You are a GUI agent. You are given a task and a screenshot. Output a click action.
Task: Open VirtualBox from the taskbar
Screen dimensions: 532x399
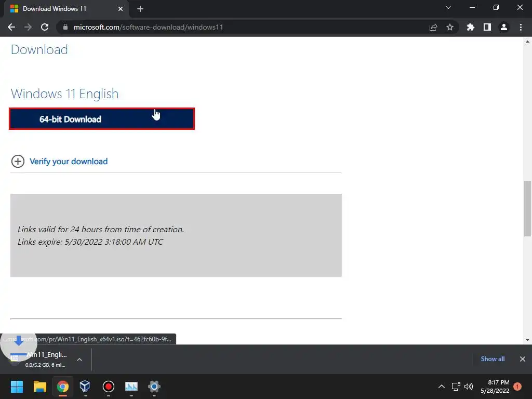[85, 387]
